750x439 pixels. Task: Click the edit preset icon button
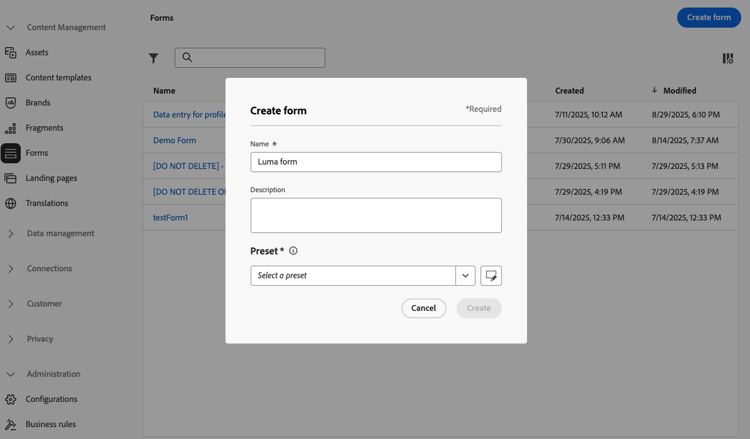pyautogui.click(x=490, y=275)
